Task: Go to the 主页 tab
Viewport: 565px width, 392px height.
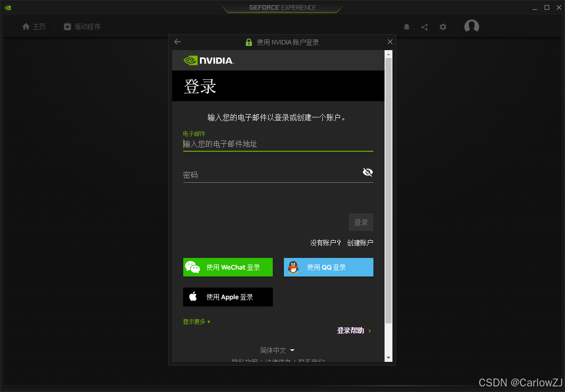Action: (34, 27)
